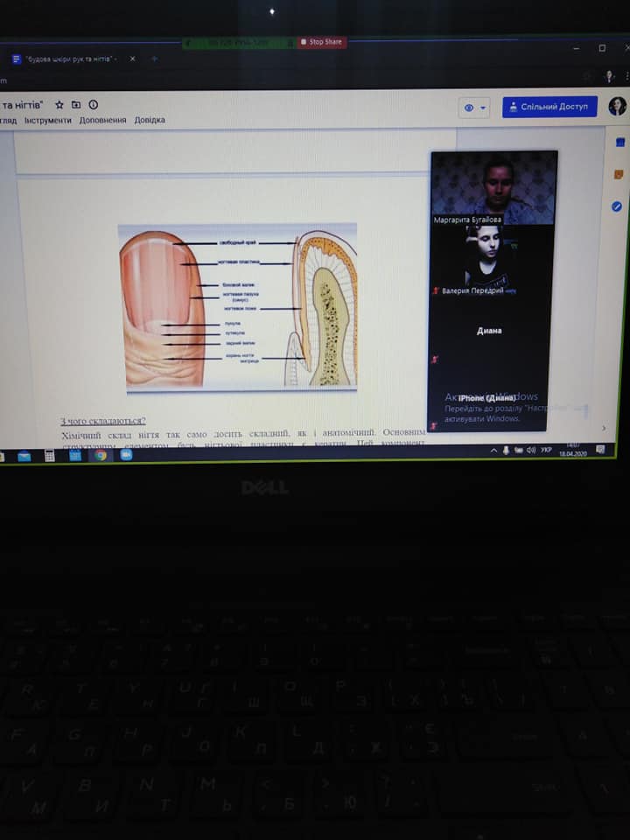Open the Keep notes side panel icon
Screen dimensions: 630x840
coord(619,174)
